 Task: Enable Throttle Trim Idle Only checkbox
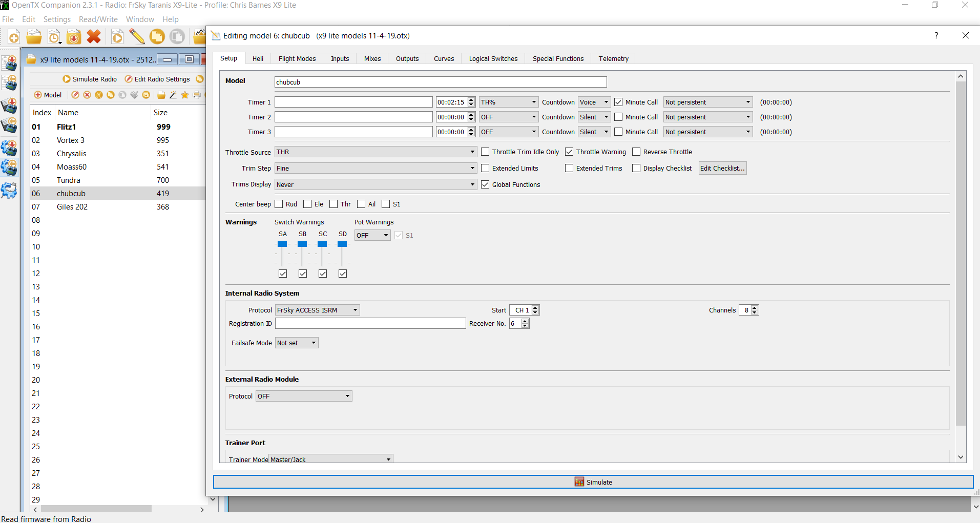[485, 152]
